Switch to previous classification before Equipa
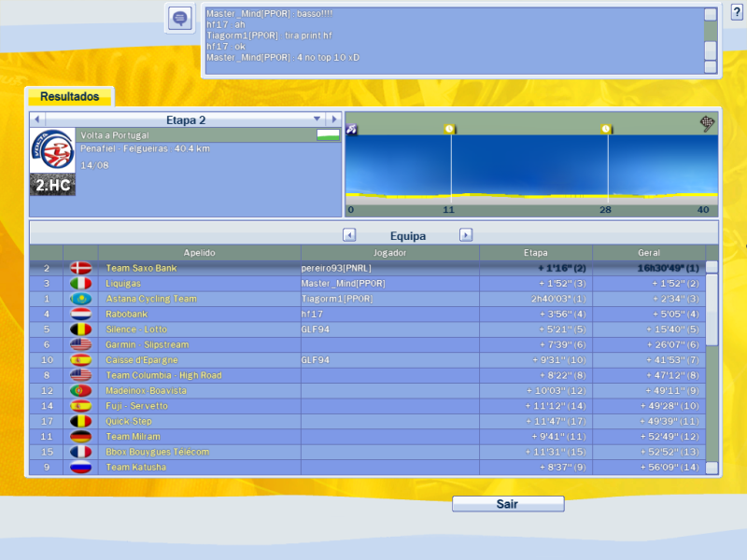This screenshot has height=560, width=747. (349, 235)
